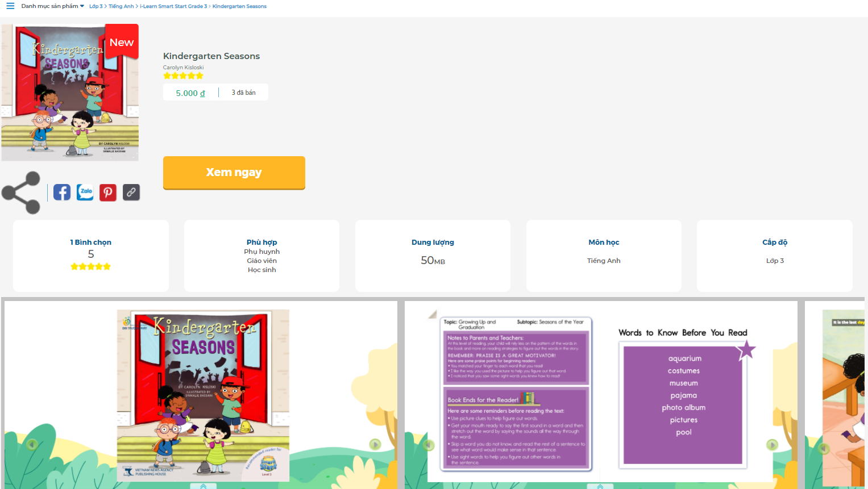Open the first preview cover page
The width and height of the screenshot is (868, 489).
[203, 395]
